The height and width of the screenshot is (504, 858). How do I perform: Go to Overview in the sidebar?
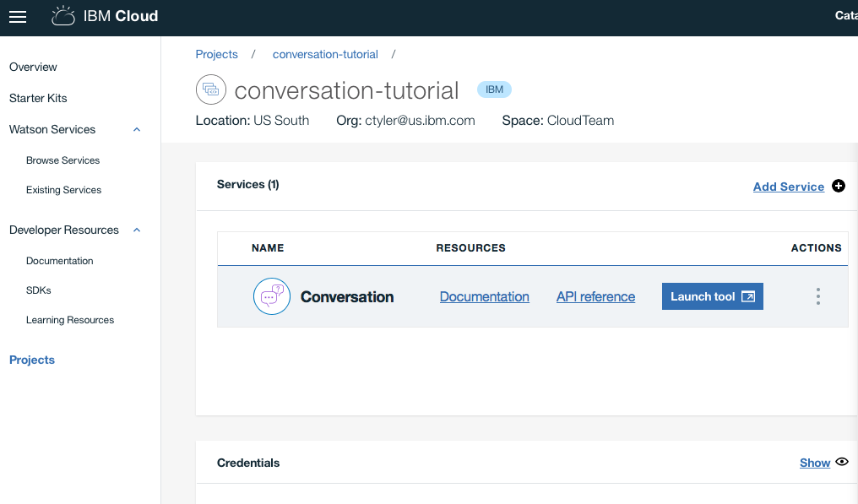click(33, 67)
